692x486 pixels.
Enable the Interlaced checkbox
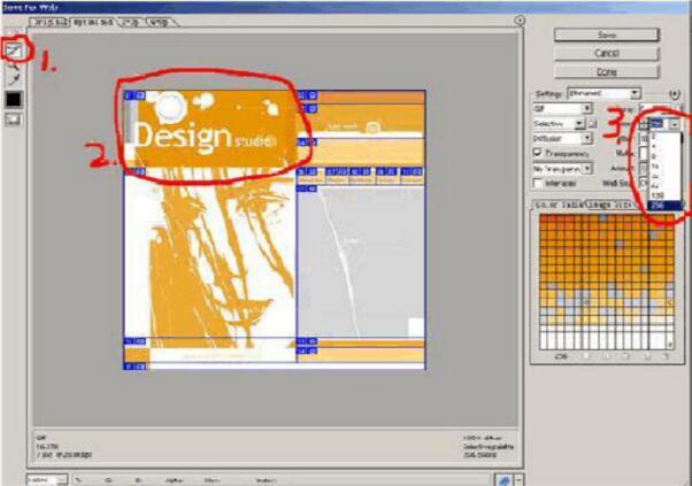point(538,184)
